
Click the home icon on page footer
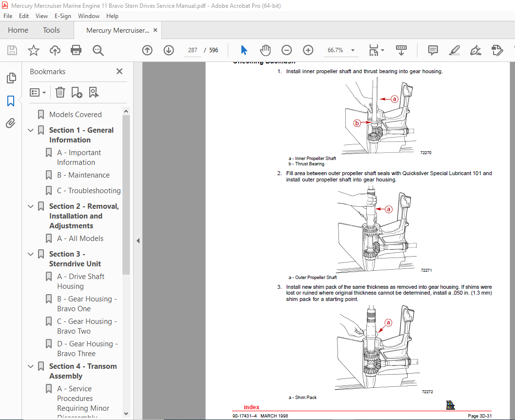450,405
